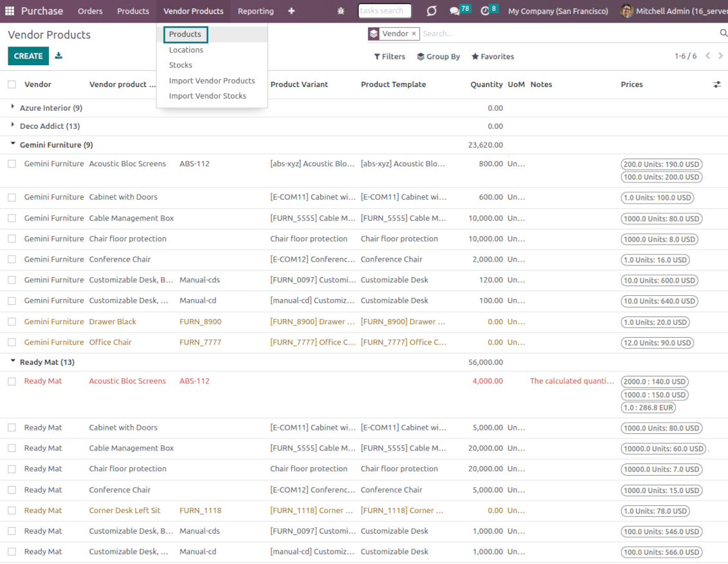Viewport: 728px width, 564px height.
Task: Sort by the Product Template column header
Action: click(x=393, y=84)
